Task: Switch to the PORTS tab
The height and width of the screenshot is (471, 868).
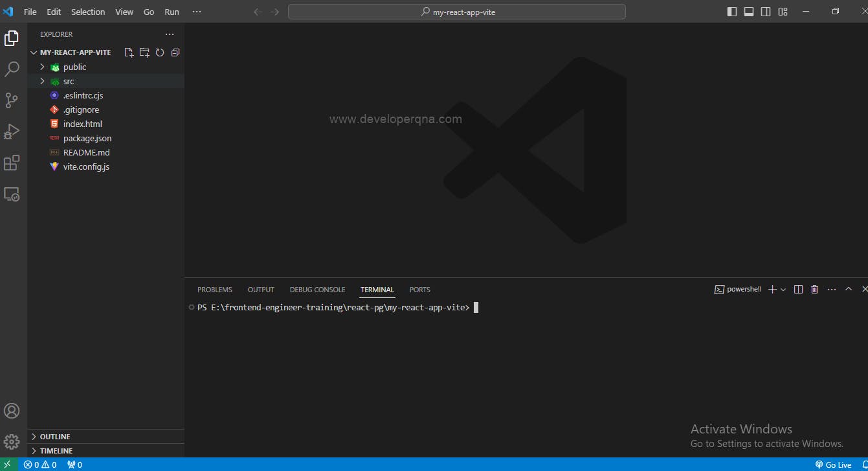Action: tap(419, 290)
